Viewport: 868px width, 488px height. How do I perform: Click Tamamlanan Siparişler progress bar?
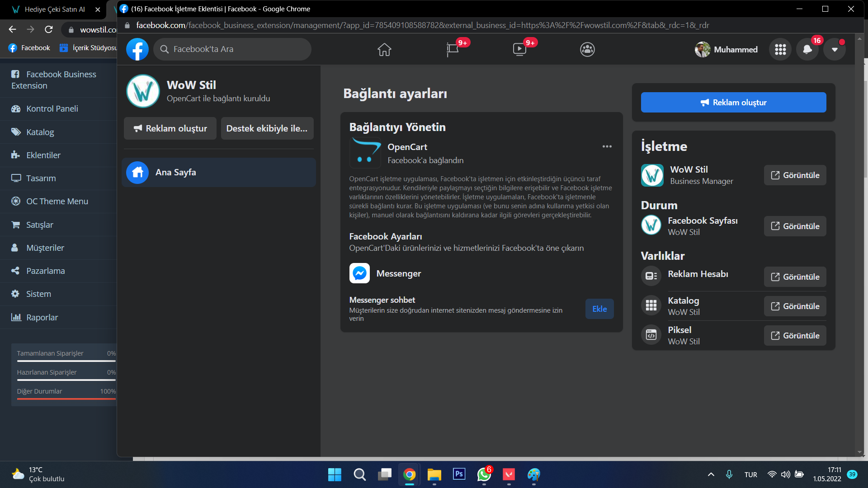tap(66, 361)
